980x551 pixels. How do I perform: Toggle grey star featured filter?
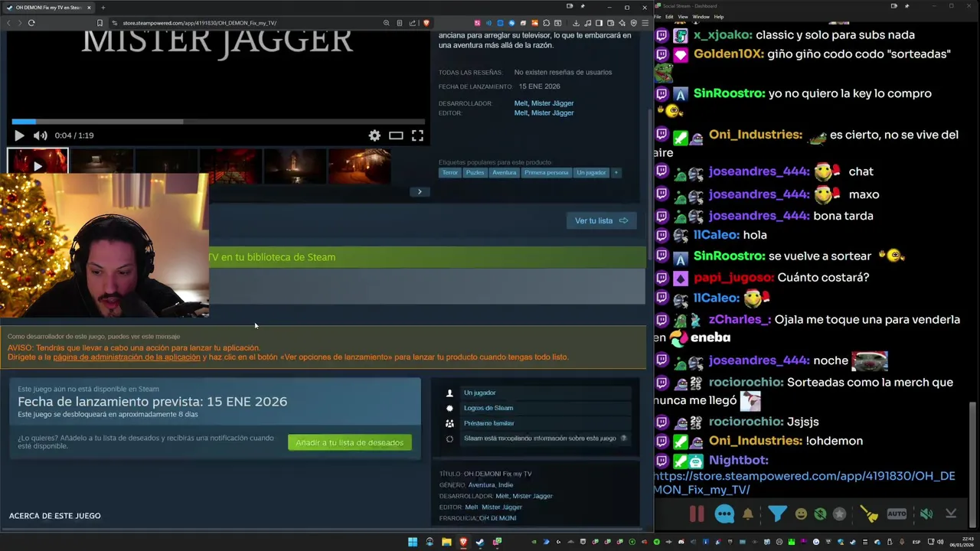point(840,514)
